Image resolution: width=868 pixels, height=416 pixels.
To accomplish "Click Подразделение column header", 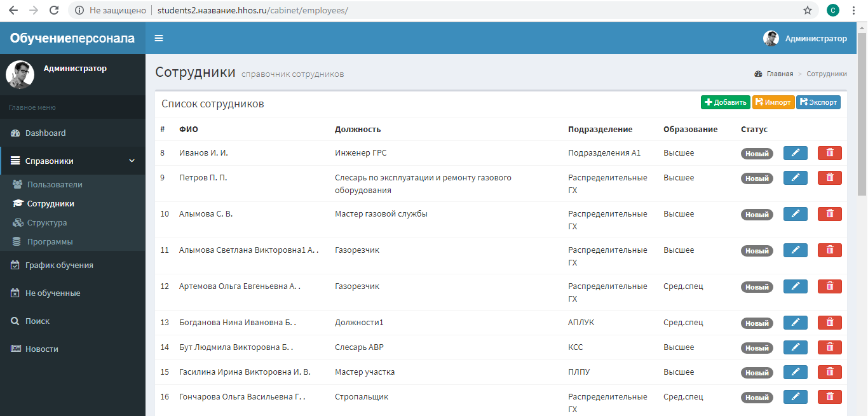I will coord(600,129).
